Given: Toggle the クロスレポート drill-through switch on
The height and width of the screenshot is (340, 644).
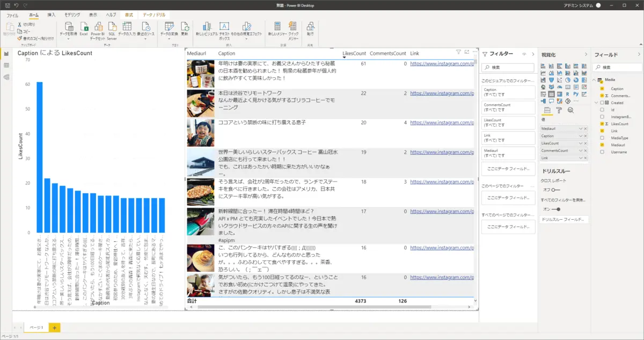Looking at the screenshot, I should (555, 190).
